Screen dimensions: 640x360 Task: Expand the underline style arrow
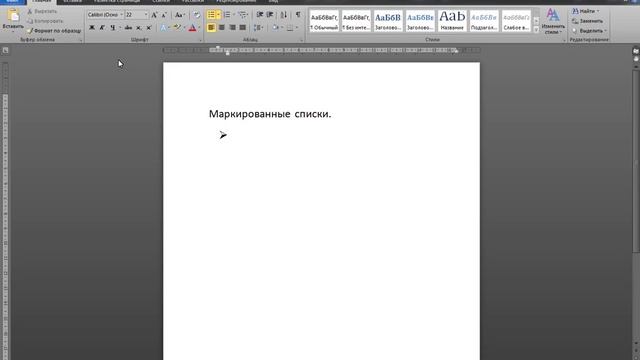point(120,28)
